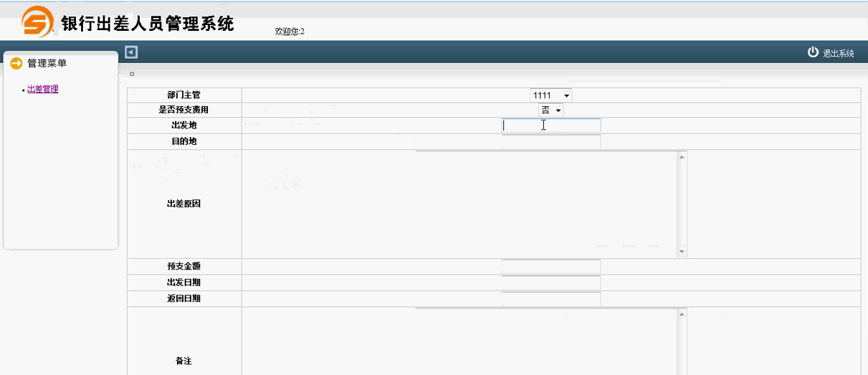The width and height of the screenshot is (868, 375).
Task: Focus the 出发日期 input field
Action: pos(551,283)
